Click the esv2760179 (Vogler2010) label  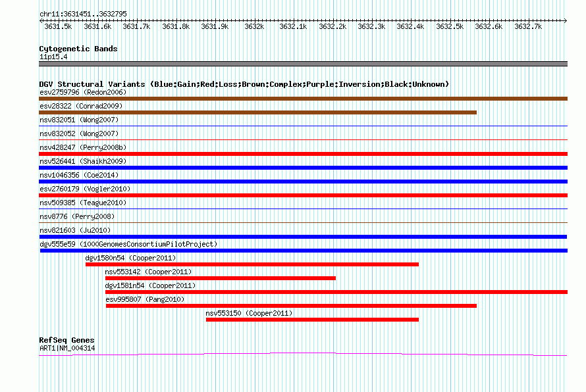pos(85,189)
